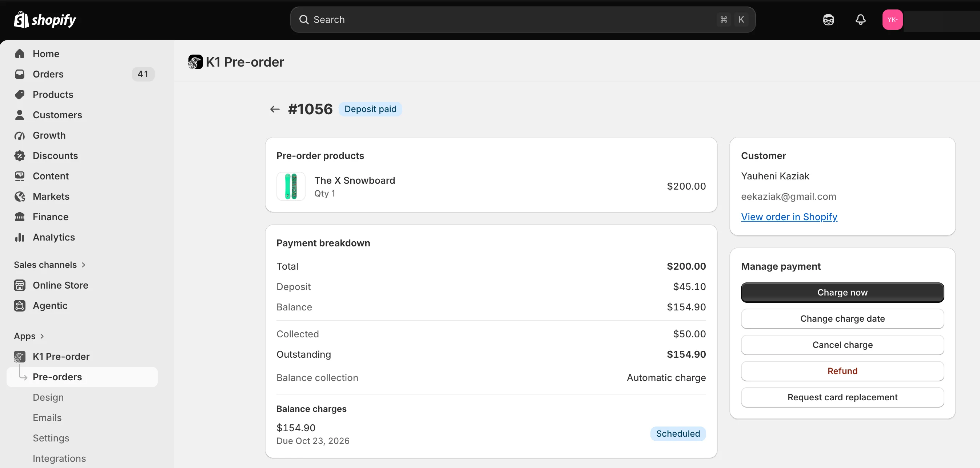Click the Orders count badge 41
The image size is (980, 468).
143,74
